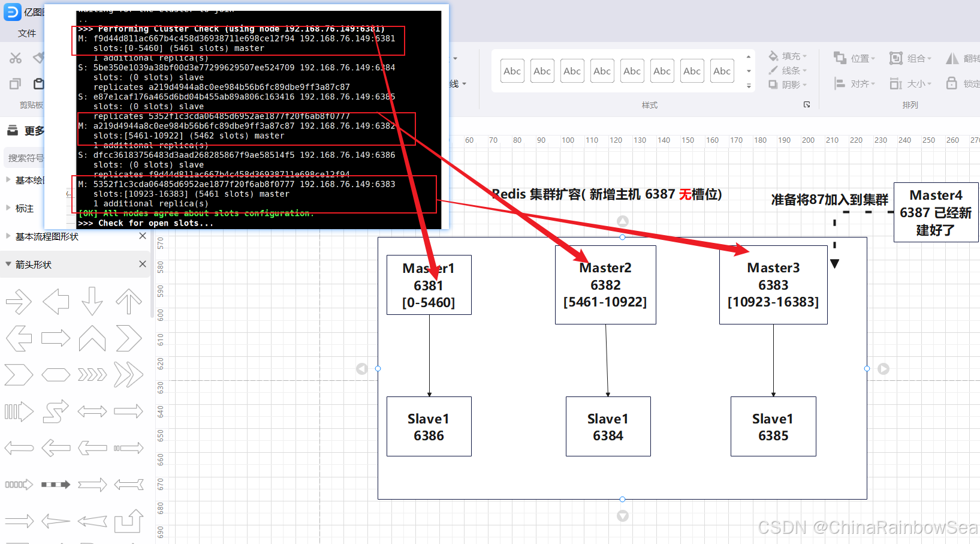Open the 文件 (File) menu

(x=27, y=33)
